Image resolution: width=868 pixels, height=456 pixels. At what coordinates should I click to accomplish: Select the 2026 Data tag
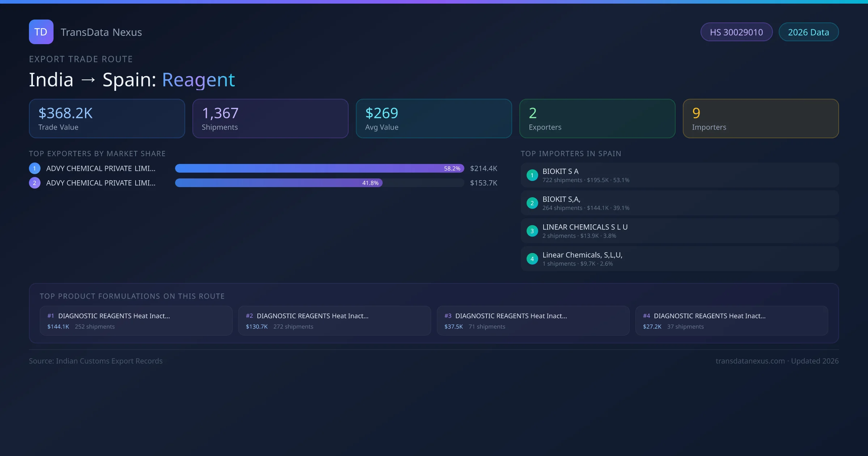(x=808, y=32)
